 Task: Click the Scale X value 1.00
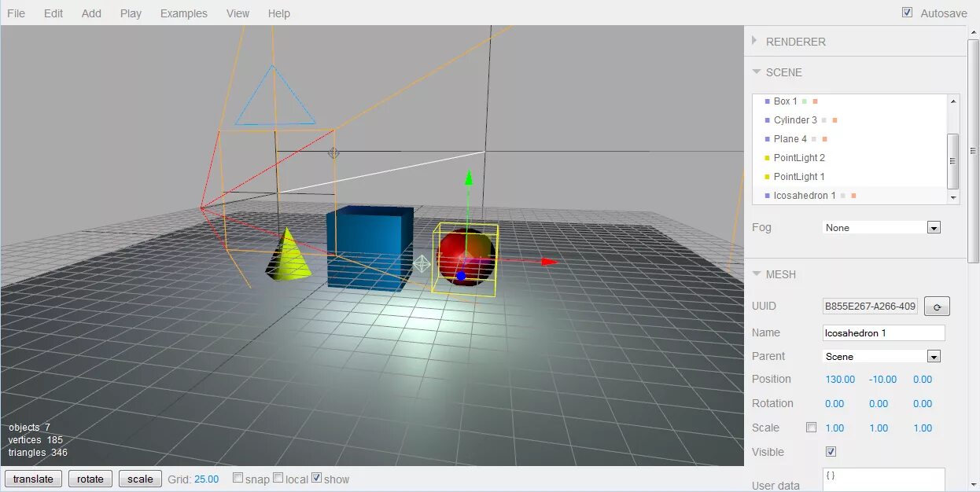pyautogui.click(x=834, y=428)
